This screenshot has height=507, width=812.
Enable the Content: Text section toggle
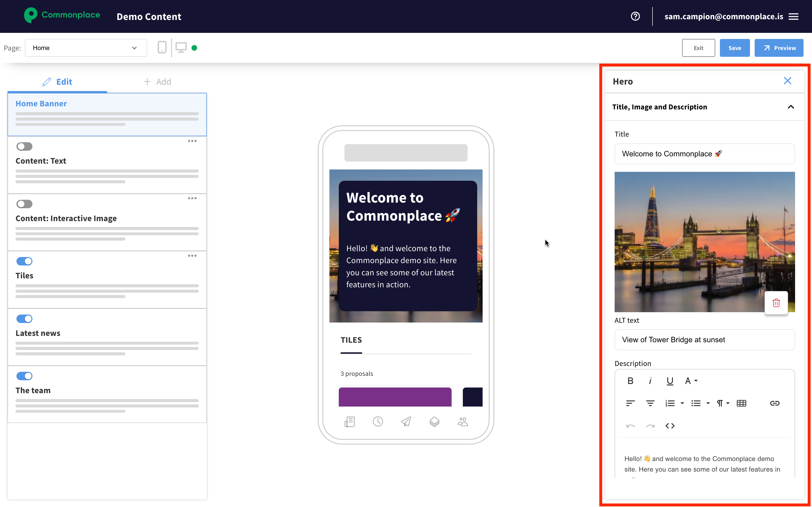(x=24, y=146)
